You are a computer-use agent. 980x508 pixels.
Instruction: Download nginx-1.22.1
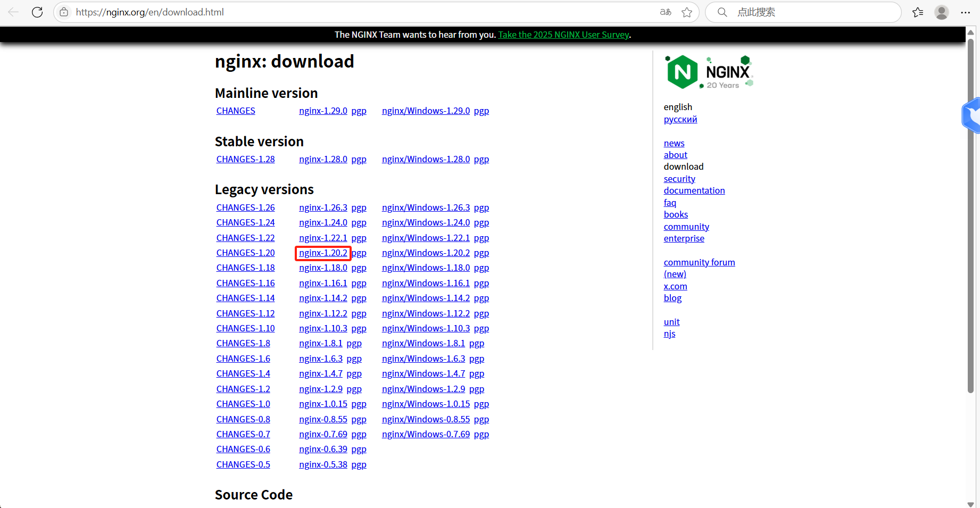pyautogui.click(x=323, y=238)
